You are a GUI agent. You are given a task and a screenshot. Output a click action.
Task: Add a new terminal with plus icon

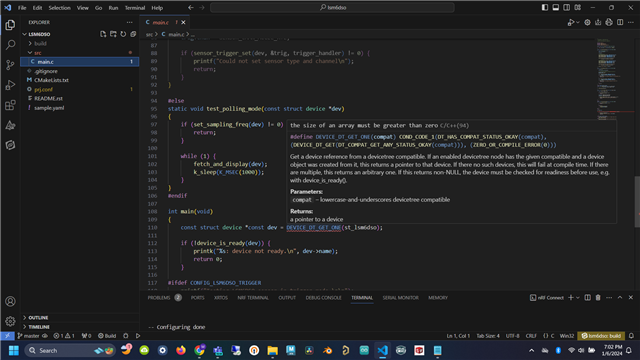pos(571,298)
